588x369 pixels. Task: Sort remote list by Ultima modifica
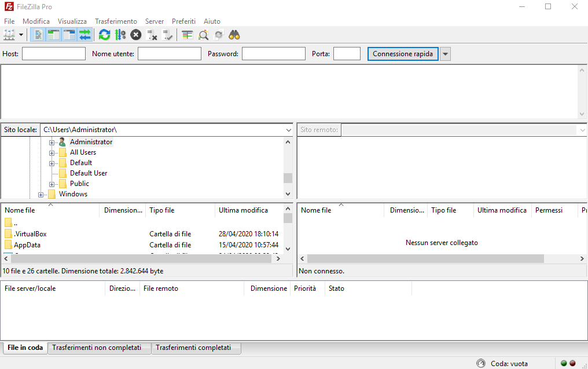[502, 210]
